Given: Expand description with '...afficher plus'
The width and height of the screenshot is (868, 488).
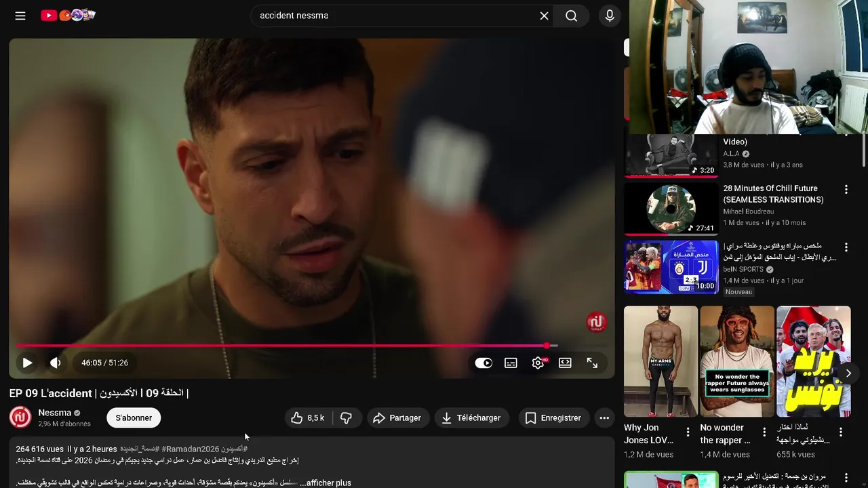Looking at the screenshot, I should pos(325,483).
